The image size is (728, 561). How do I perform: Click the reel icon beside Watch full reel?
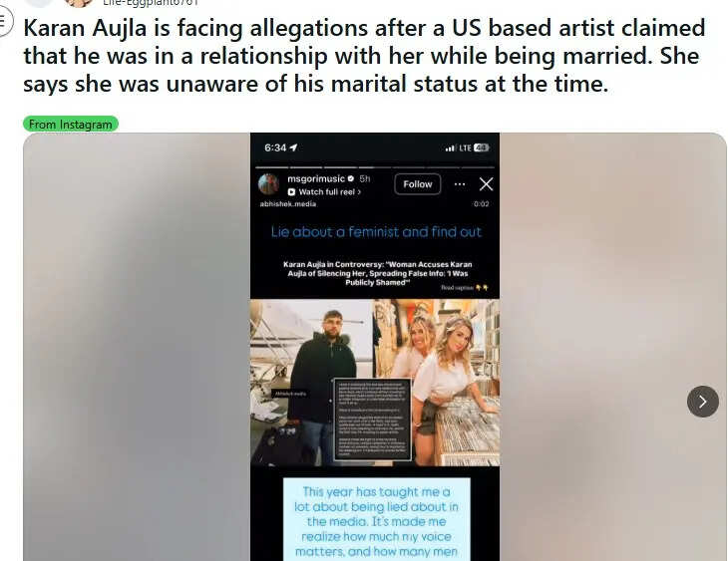291,192
